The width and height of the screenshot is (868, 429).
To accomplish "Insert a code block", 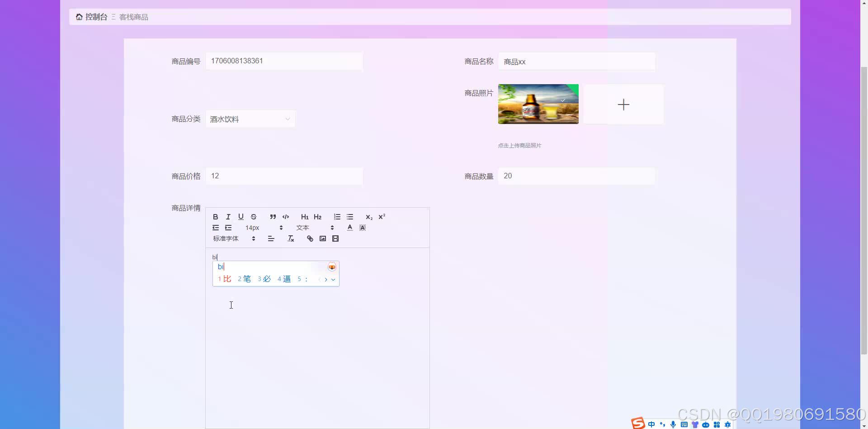I will tap(285, 217).
